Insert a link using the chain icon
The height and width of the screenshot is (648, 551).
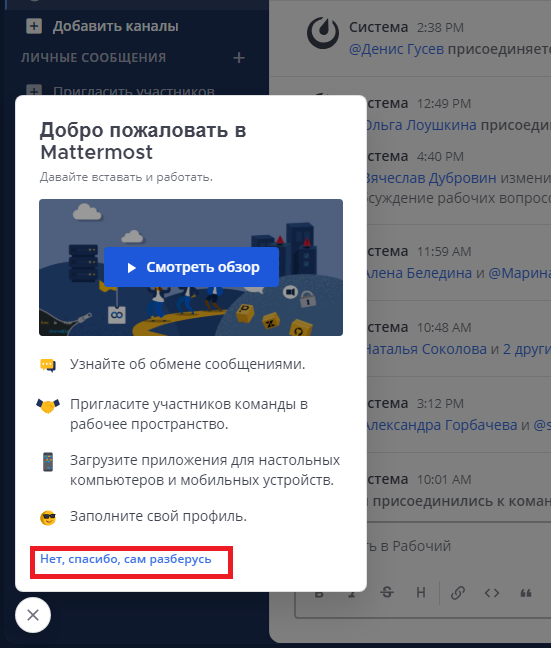coord(458,593)
